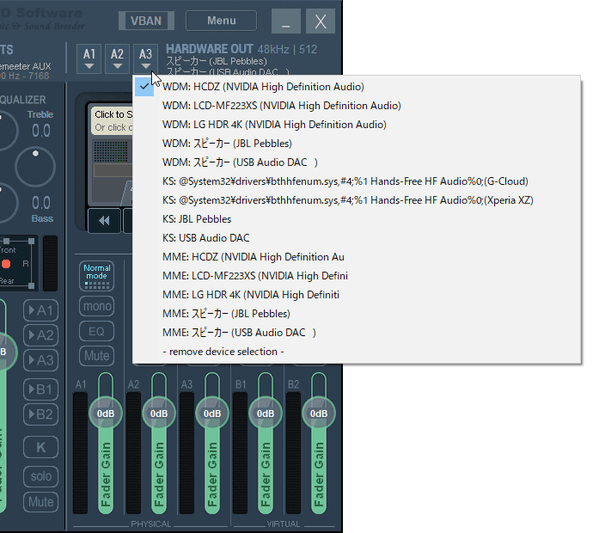593x533 pixels.
Task: Select KS Hands-Free HF Audio (G-Cloud)
Action: coord(357,181)
